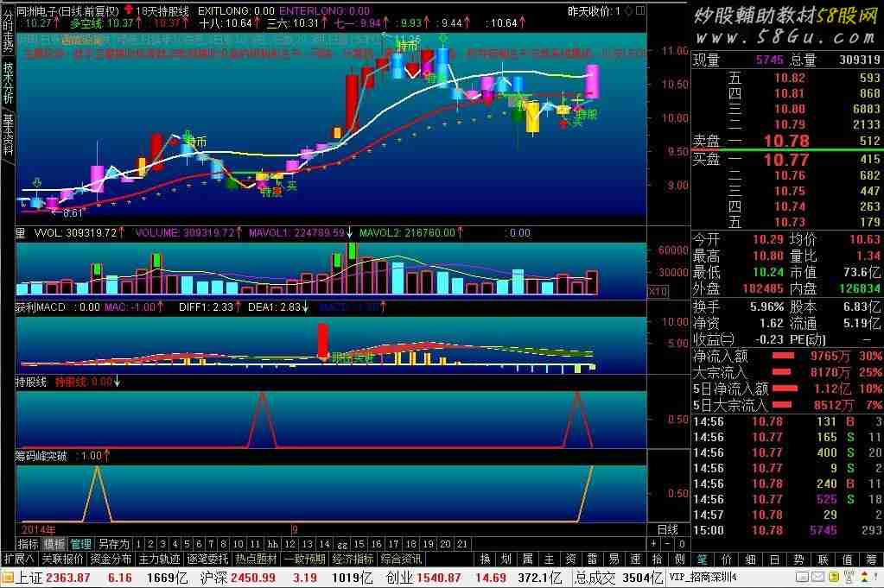Open the 另存为 save-as option
The height and width of the screenshot is (588, 884).
(x=113, y=544)
